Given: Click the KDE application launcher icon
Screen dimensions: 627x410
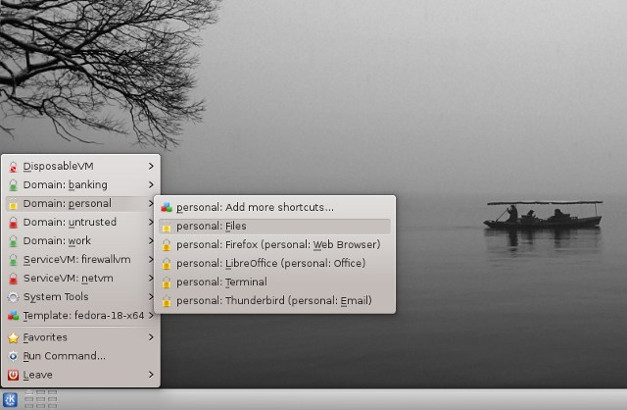Looking at the screenshot, I should pyautogui.click(x=10, y=399).
